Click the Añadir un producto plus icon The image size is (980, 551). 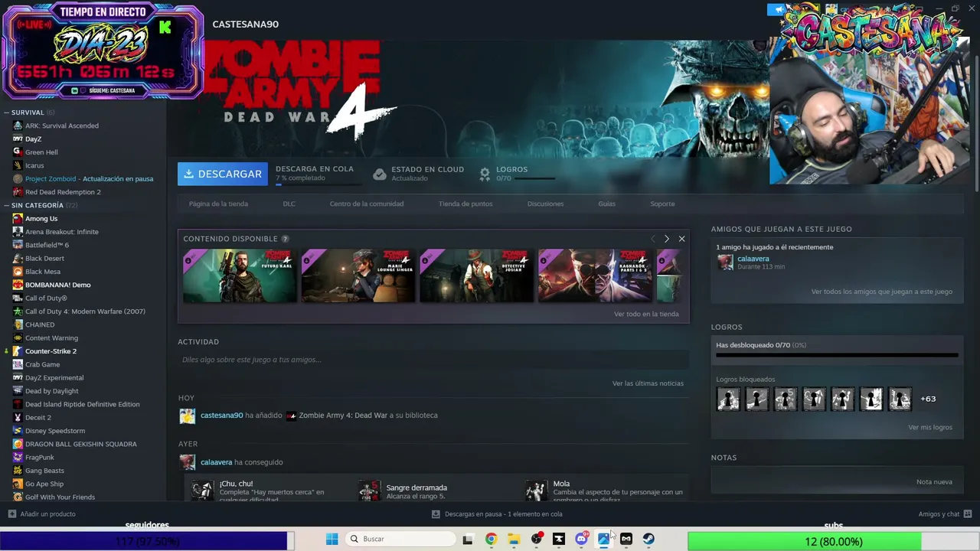11,514
